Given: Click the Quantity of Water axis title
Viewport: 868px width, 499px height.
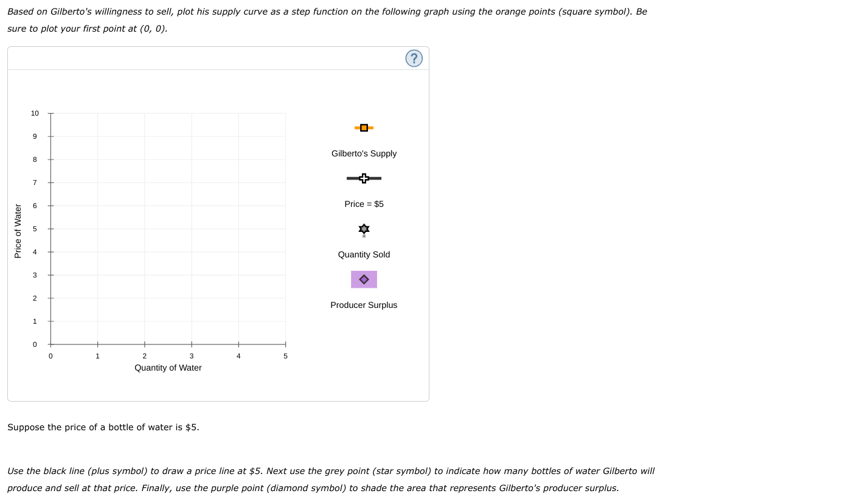Looking at the screenshot, I should 168,368.
